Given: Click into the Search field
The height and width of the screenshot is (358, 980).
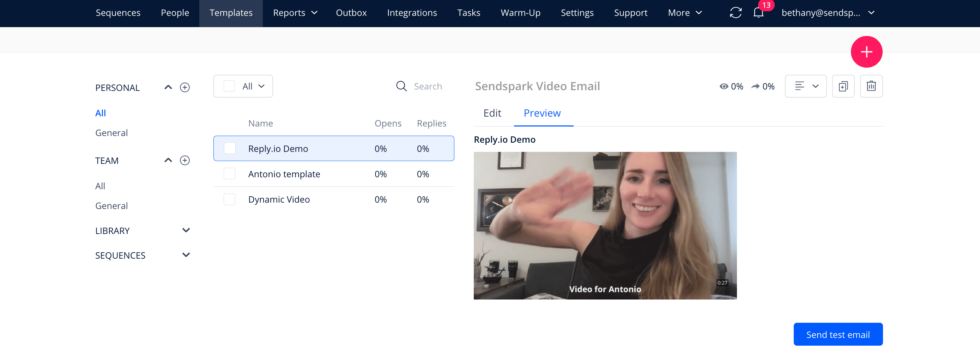Looking at the screenshot, I should tap(428, 86).
